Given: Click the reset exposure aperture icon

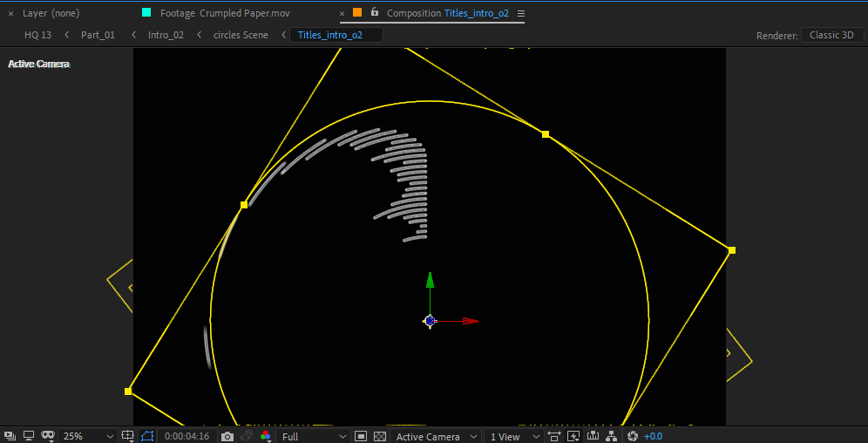Looking at the screenshot, I should (633, 436).
